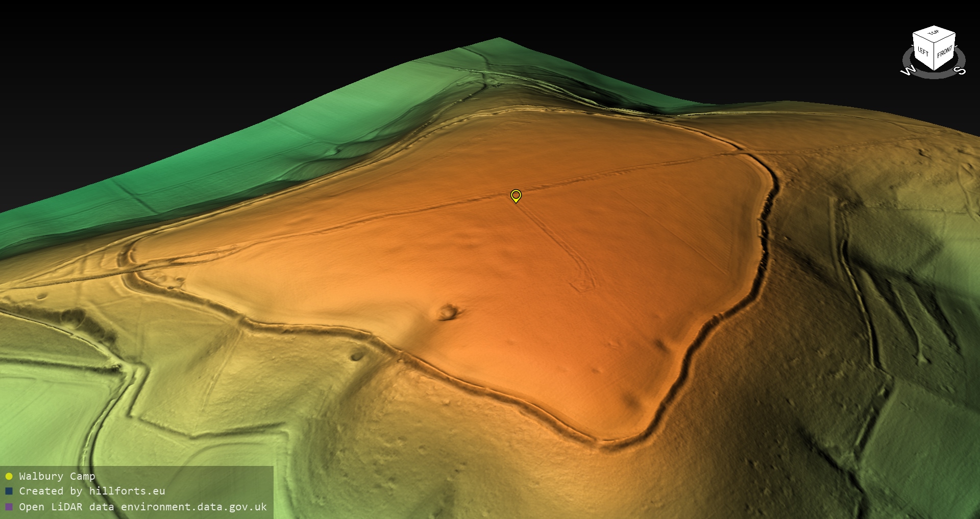Open the Open LiDAR data environment.data.gov.uk link
Screen dimensions: 980x519
click(143, 507)
